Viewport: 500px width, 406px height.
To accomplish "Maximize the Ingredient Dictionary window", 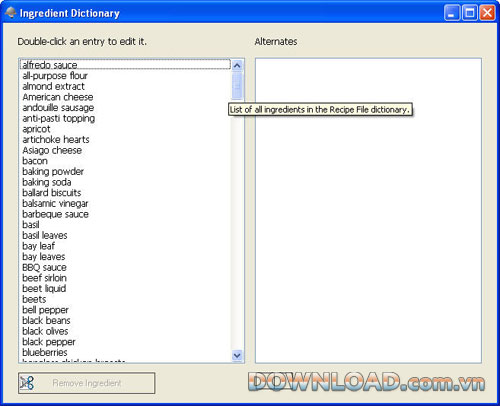I will (x=469, y=13).
